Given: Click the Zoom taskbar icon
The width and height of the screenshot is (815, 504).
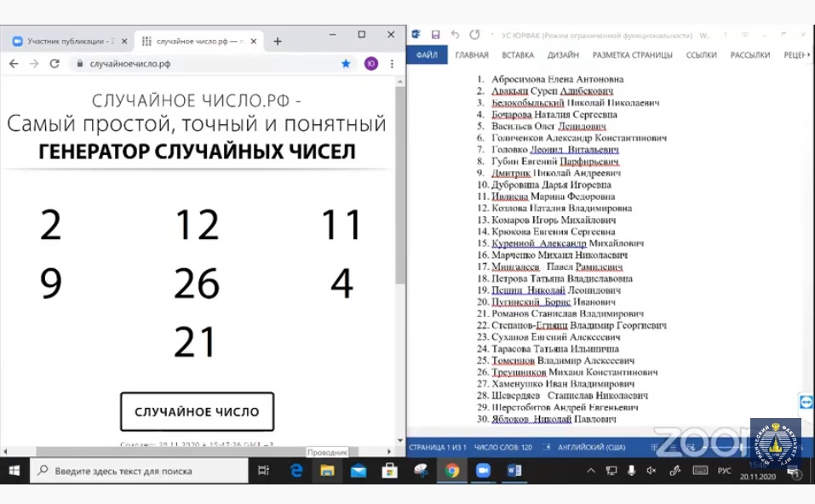Looking at the screenshot, I should click(x=483, y=471).
